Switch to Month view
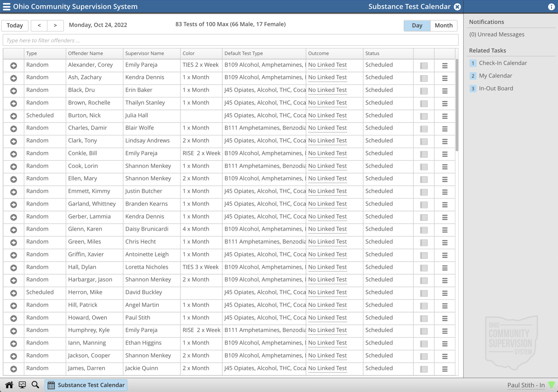The image size is (558, 392). (444, 25)
